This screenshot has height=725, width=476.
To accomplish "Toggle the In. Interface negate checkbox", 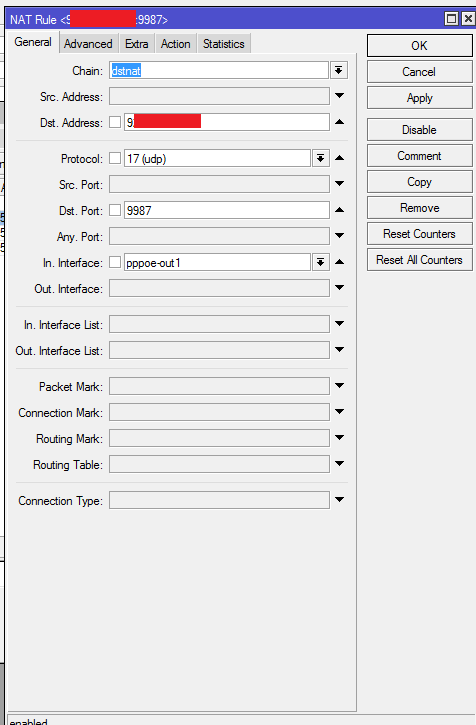I will [x=115, y=263].
